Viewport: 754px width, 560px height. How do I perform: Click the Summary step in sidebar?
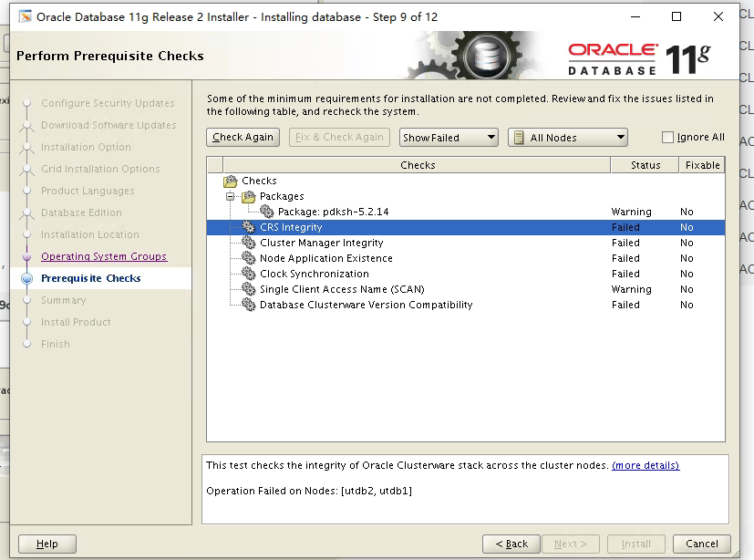point(64,300)
